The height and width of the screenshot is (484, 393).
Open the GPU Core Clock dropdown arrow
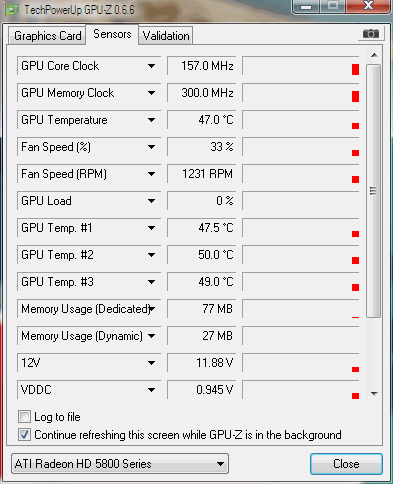(151, 66)
